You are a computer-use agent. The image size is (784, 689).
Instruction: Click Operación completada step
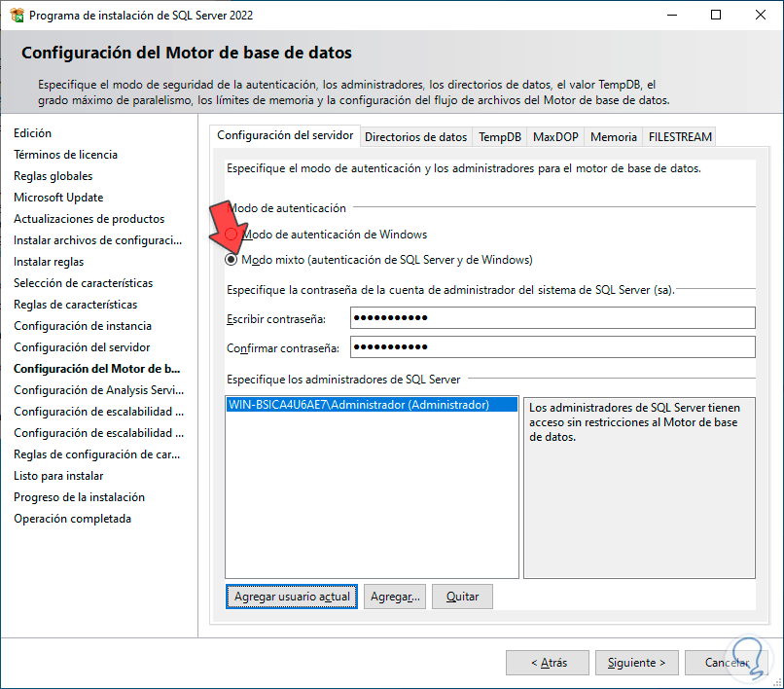click(73, 519)
